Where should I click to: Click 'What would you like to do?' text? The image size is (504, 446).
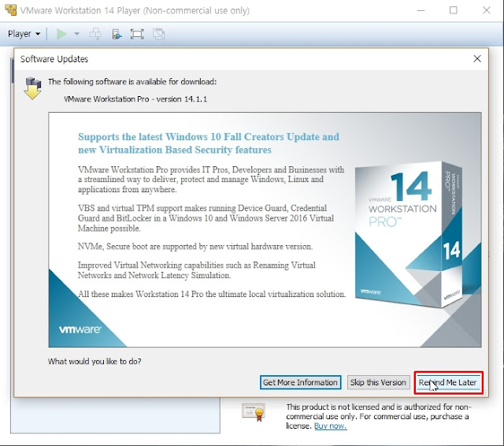click(94, 362)
